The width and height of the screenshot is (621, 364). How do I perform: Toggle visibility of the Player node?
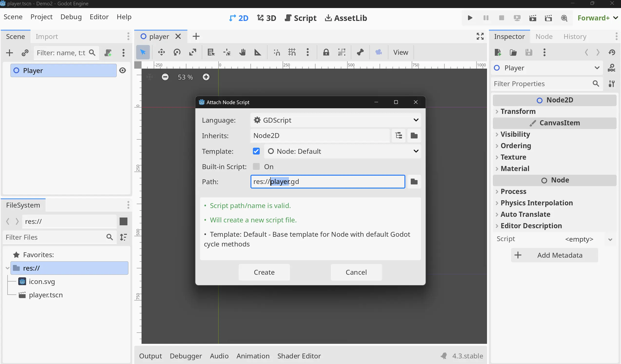tap(123, 70)
